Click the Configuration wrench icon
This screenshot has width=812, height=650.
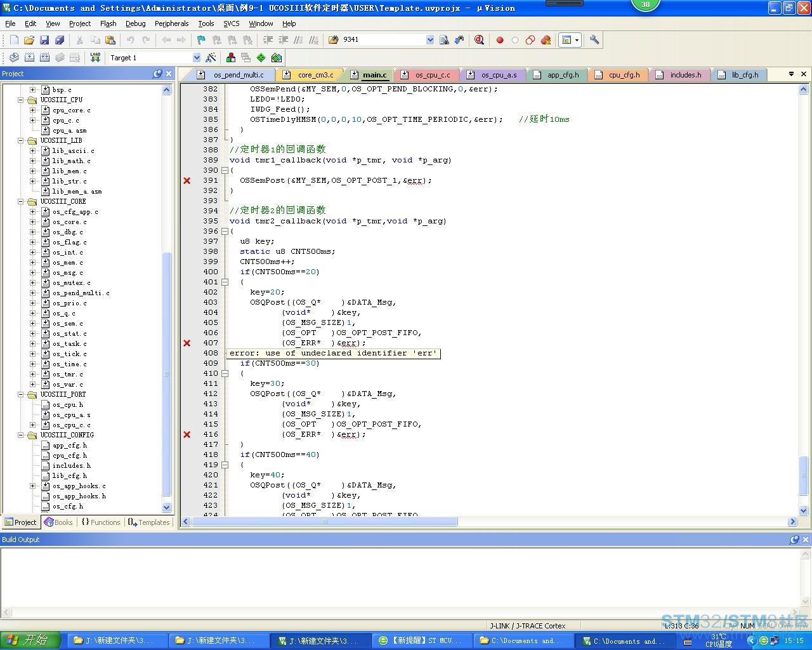click(594, 40)
